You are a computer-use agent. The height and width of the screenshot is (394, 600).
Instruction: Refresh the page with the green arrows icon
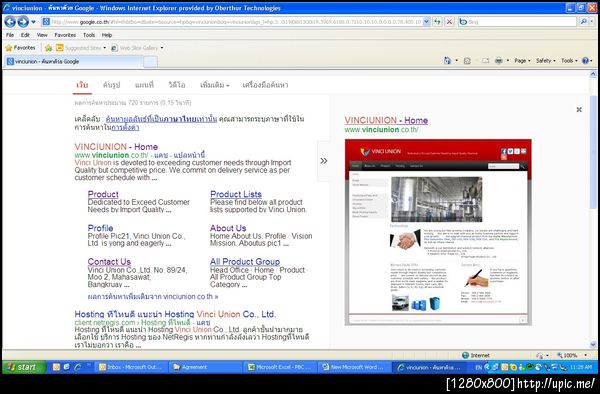click(437, 22)
